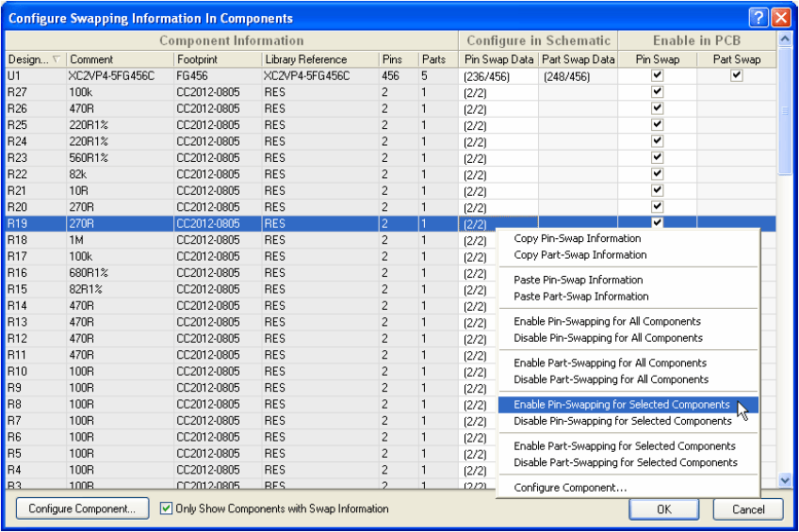Toggle Pin Swap checkbox for U1

pos(657,75)
